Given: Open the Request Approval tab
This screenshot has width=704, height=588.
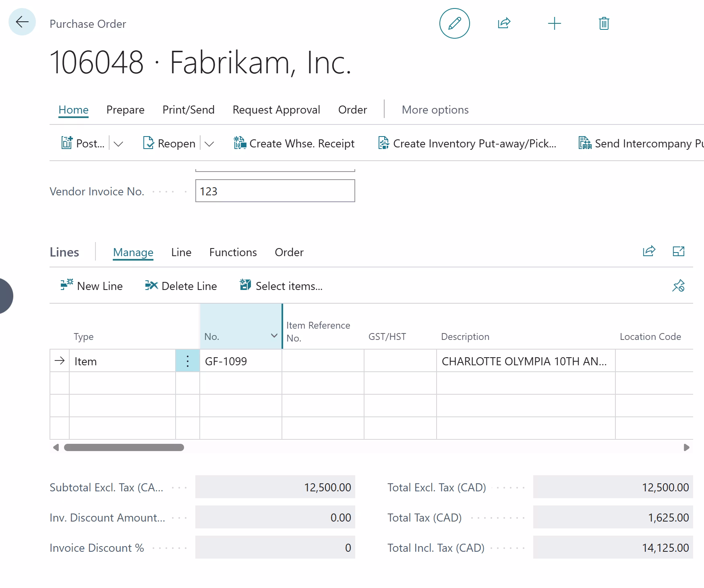Looking at the screenshot, I should [x=276, y=110].
